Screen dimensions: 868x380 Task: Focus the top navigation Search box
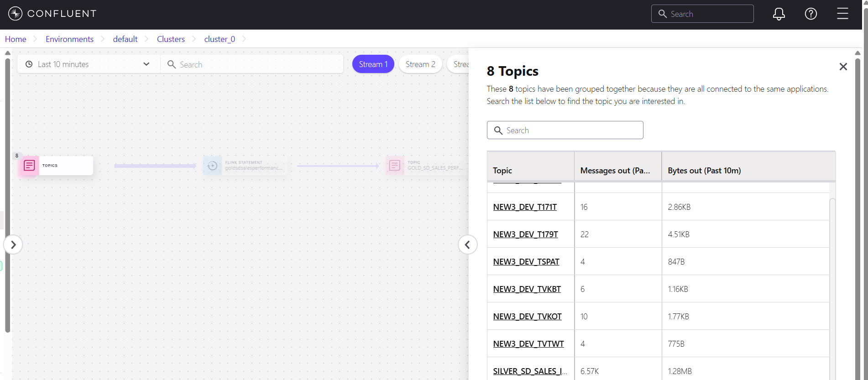[702, 14]
